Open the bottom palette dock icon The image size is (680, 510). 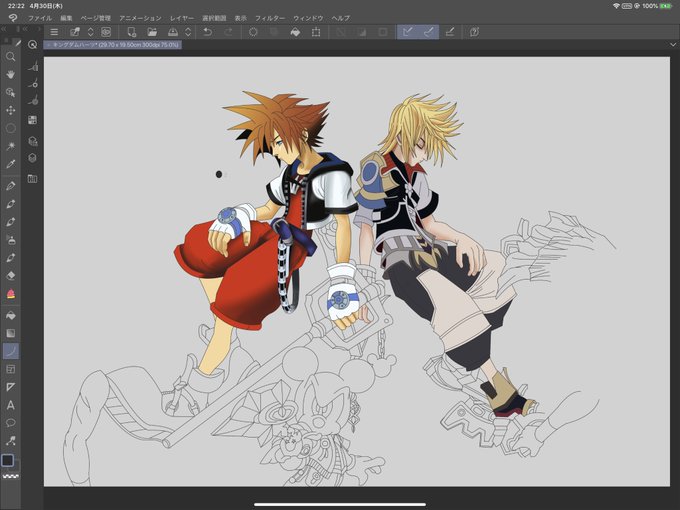tap(32, 178)
